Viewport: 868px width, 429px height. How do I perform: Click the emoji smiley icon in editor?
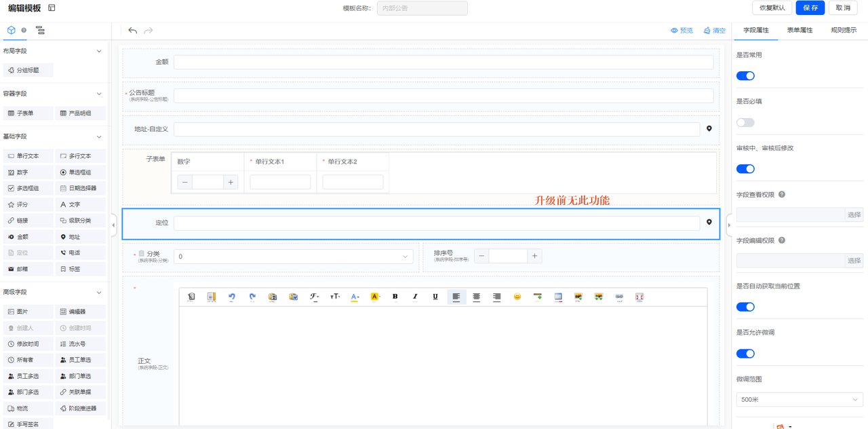click(x=517, y=297)
